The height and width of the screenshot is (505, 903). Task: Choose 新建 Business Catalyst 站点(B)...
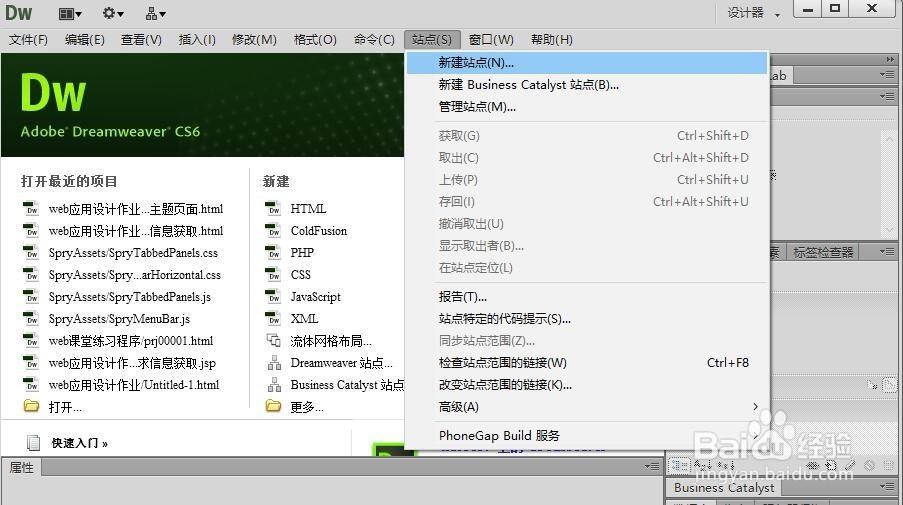(x=587, y=85)
